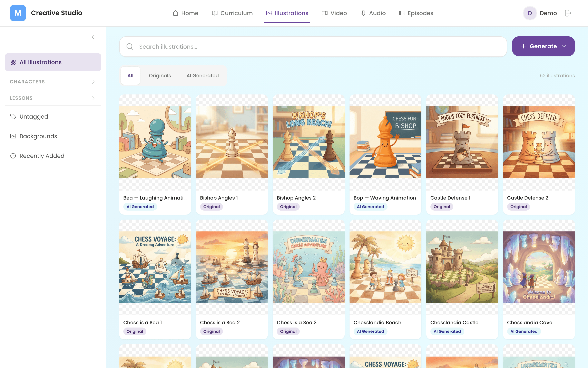
Task: Open the Bishop Angles 2 thumbnail
Action: click(x=308, y=142)
